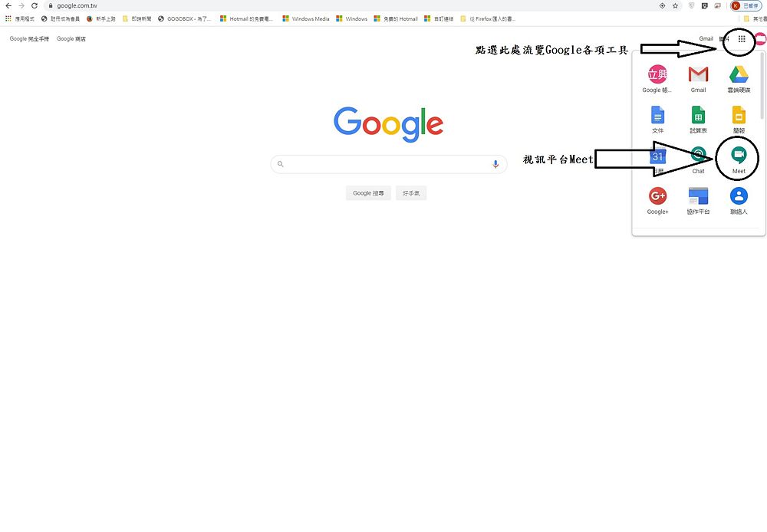Open Contacts icon in apps panel
This screenshot has width=767, height=532.
739,201
